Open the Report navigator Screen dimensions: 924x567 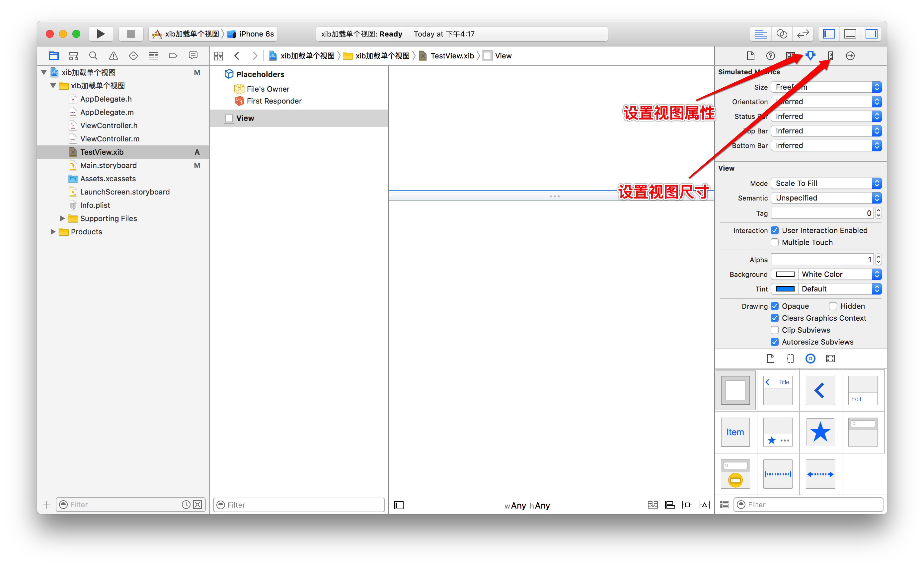(x=193, y=56)
